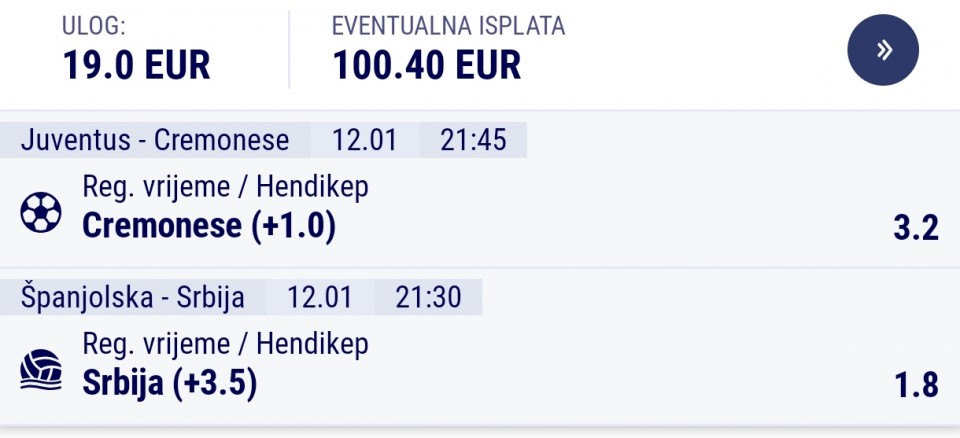960x438 pixels.
Task: Select the 19.0 EUR stake amount
Action: (x=136, y=65)
